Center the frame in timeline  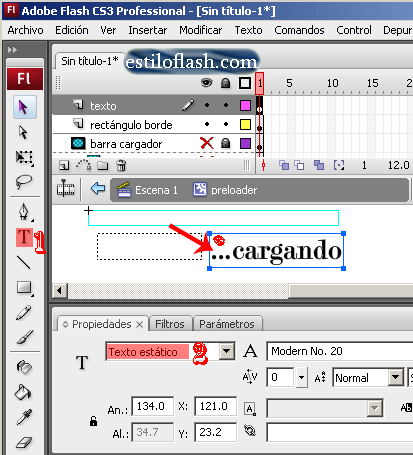click(x=263, y=165)
